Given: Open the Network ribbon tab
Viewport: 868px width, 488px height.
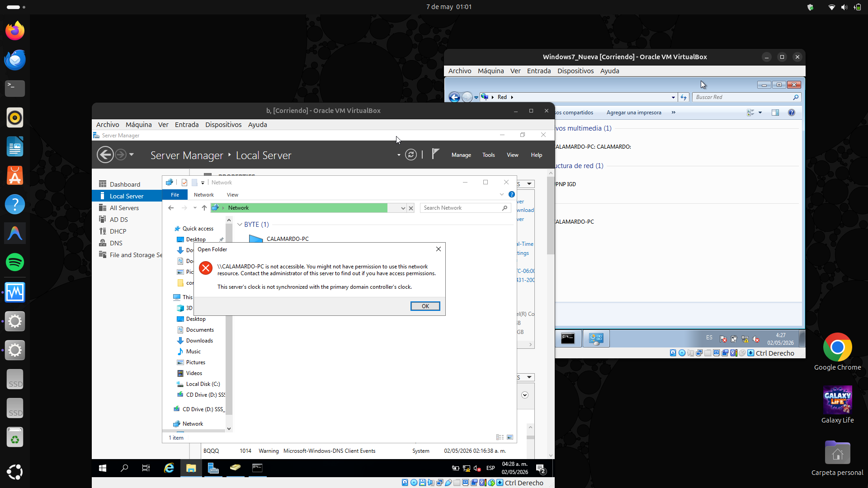Looking at the screenshot, I should (204, 195).
